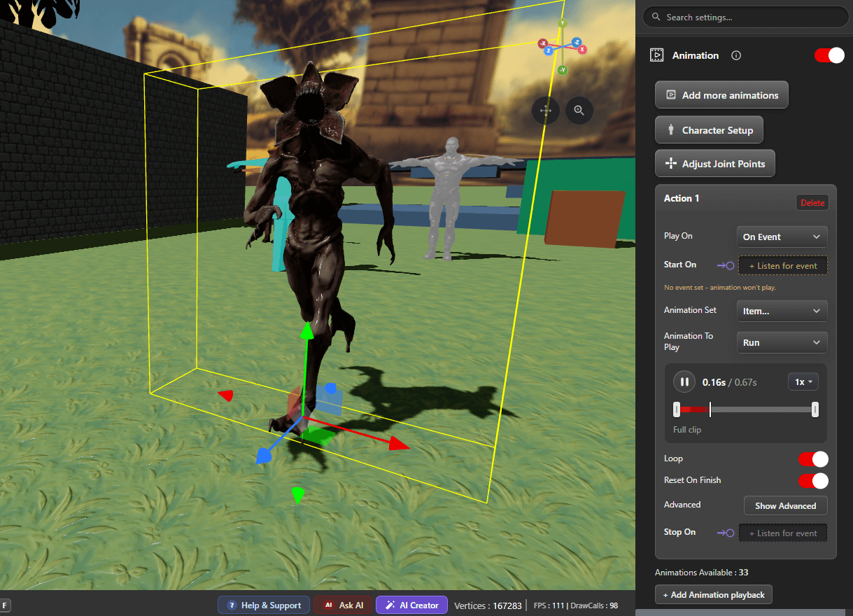Click Animations Available count text

click(x=701, y=573)
